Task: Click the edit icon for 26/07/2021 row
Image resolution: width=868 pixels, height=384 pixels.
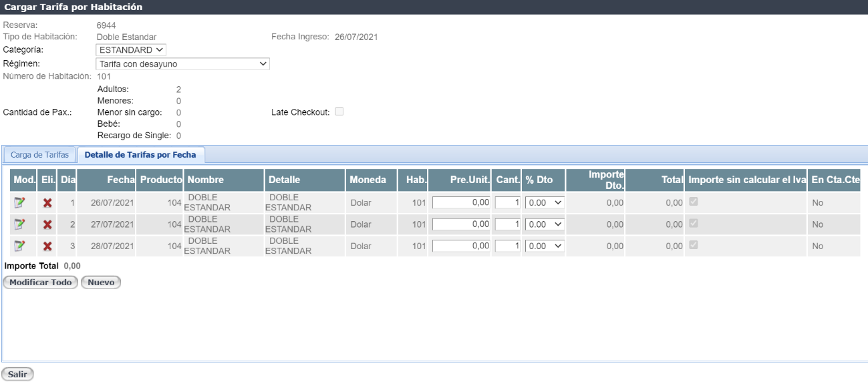Action: (x=20, y=203)
